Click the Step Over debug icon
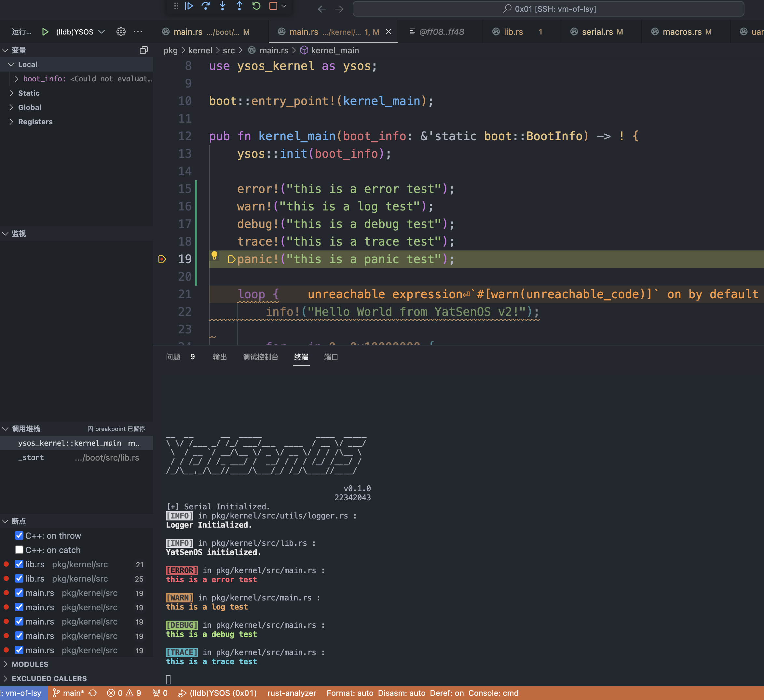 tap(206, 6)
